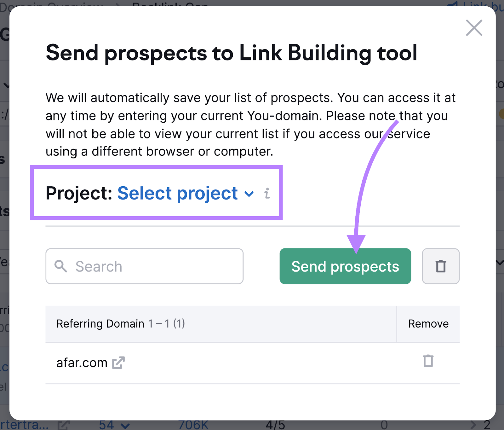Click the chevron beside Select project
504x430 pixels.
(x=249, y=194)
